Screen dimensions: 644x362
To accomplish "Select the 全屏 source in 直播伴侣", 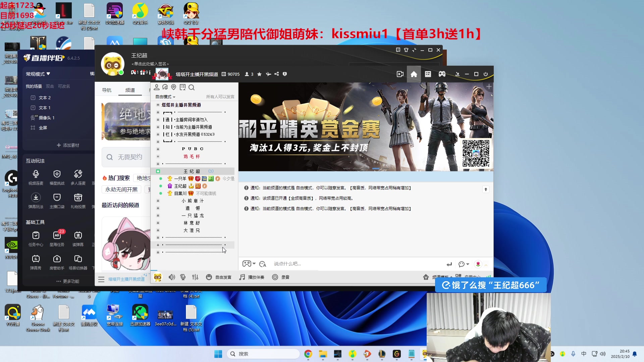I will [x=43, y=128].
